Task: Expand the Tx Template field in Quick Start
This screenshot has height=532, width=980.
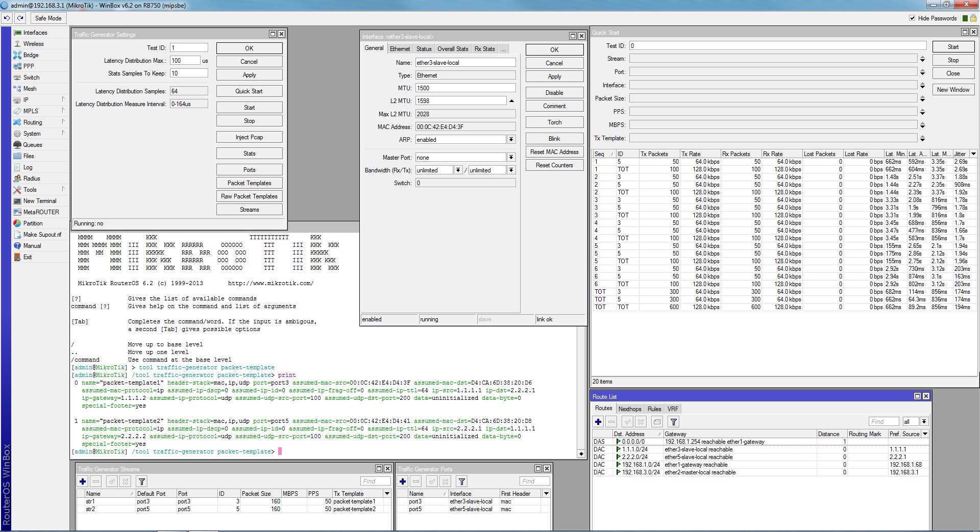Action: point(922,138)
